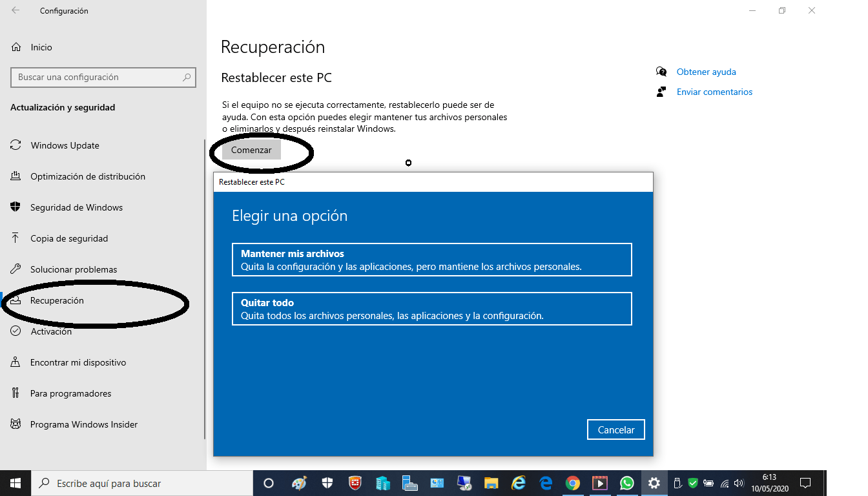The height and width of the screenshot is (496, 868).
Task: Click the Seguridad de Windows shield icon
Action: click(x=15, y=207)
